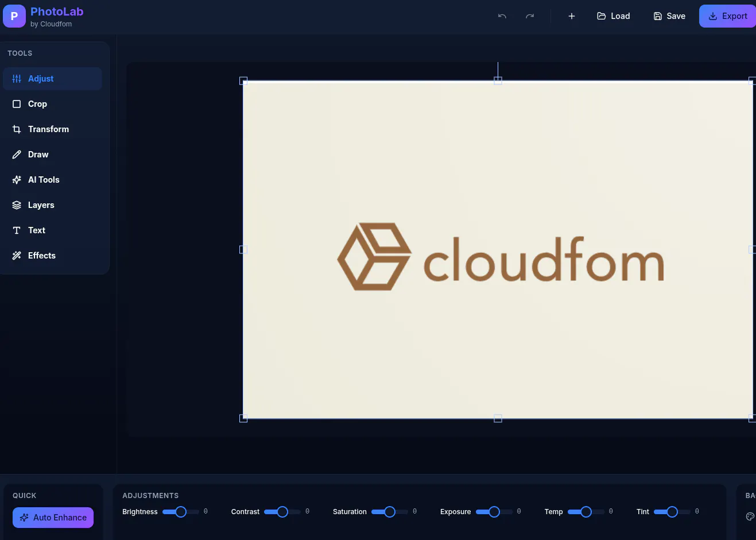This screenshot has height=540, width=756.
Task: Click the top-left resize handle of image
Action: point(243,81)
